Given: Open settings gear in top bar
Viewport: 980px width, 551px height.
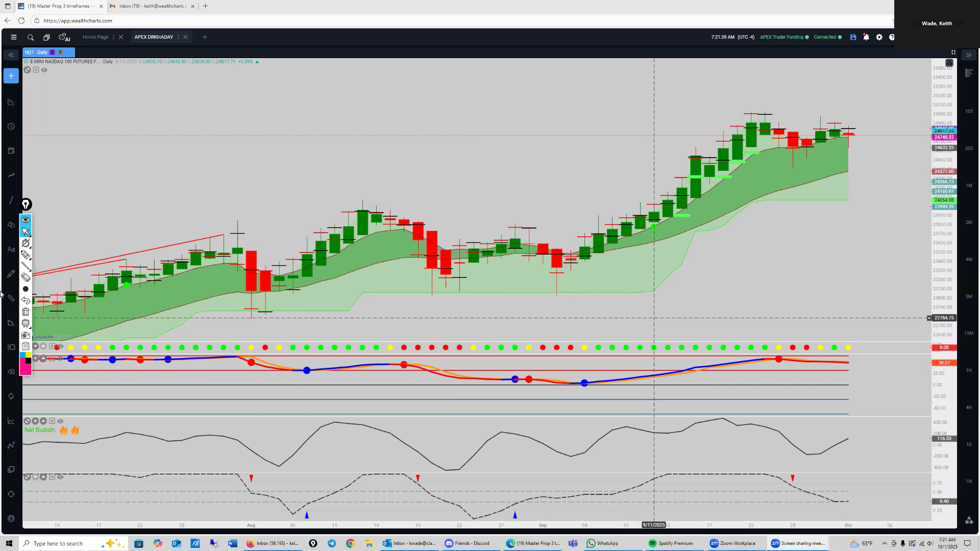Looking at the screenshot, I should point(879,37).
